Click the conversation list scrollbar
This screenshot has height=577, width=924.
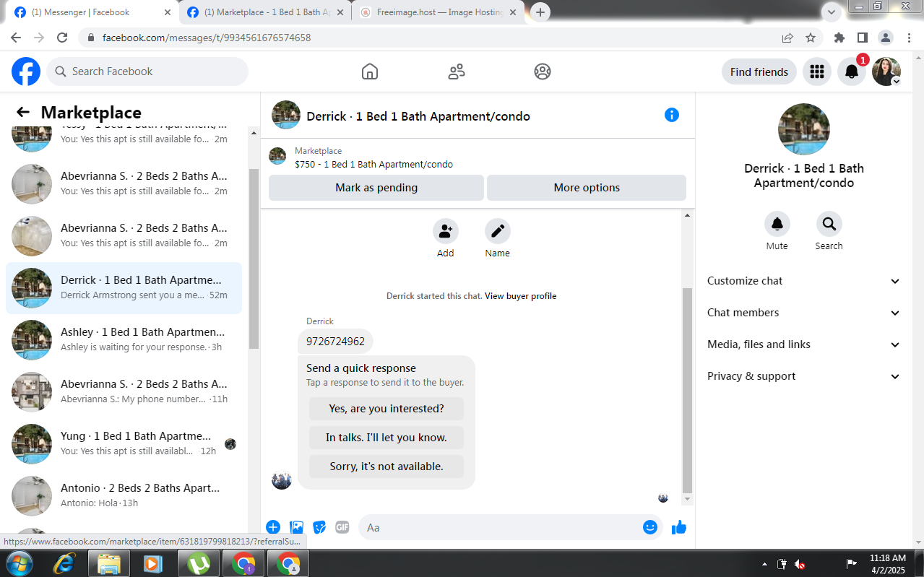(254, 259)
